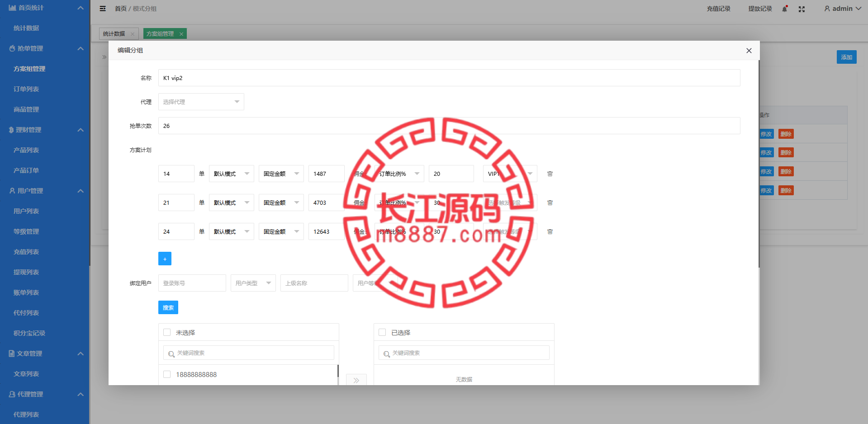Add a new plan row with plus button

(x=165, y=259)
